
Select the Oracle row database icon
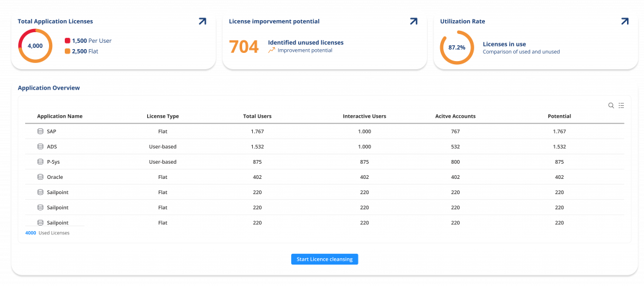coord(41,177)
